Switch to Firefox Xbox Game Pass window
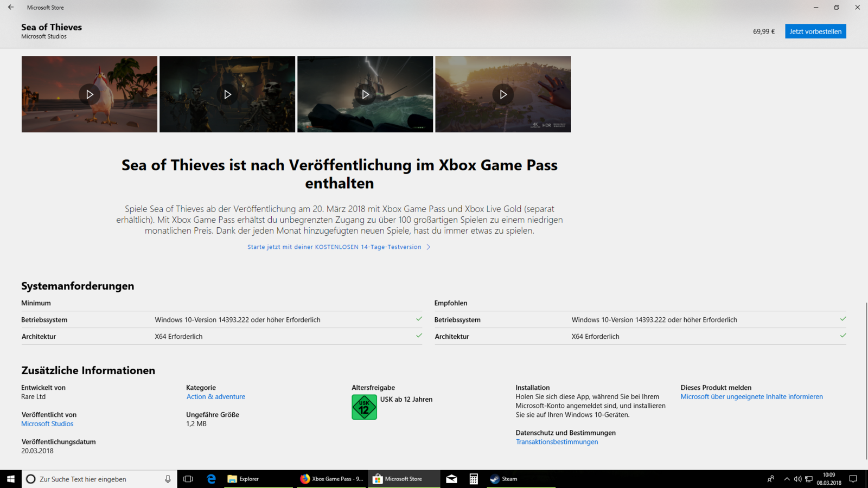 (x=331, y=479)
